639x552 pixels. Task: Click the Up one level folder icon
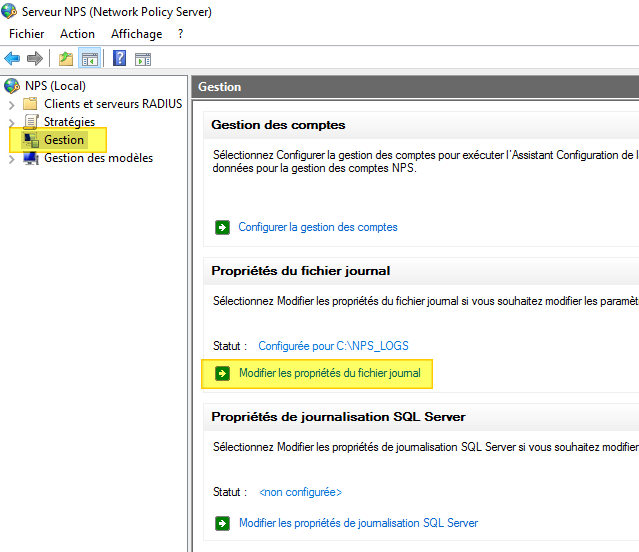66,59
